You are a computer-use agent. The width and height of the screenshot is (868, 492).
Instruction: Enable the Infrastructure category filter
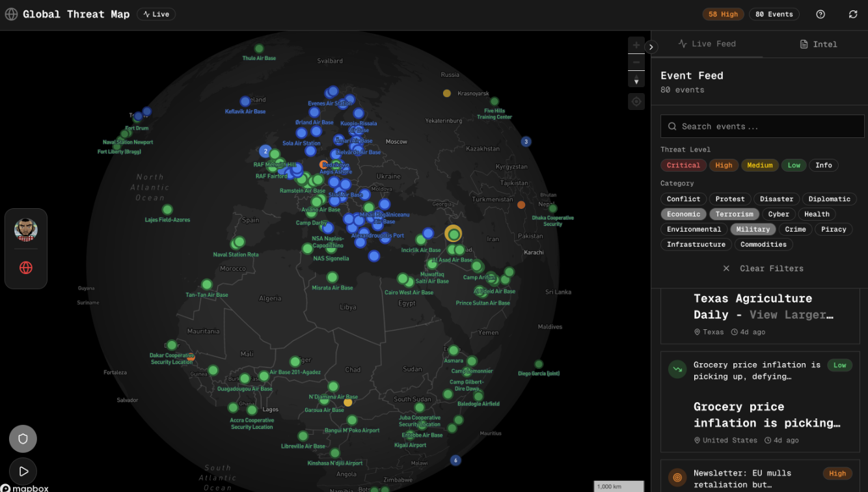[x=696, y=245]
